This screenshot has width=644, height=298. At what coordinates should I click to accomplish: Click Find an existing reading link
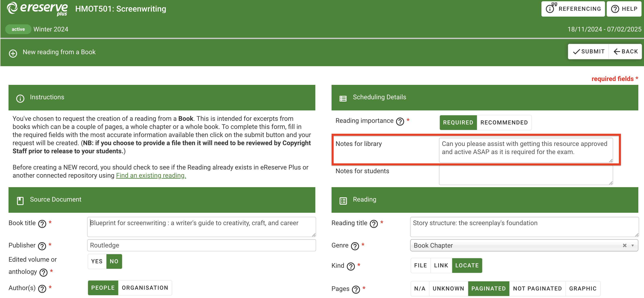tap(151, 175)
